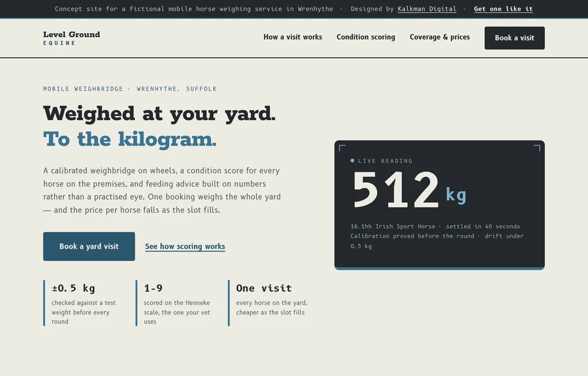Select Coverage & prices in navigation
The height and width of the screenshot is (376, 588).
(x=440, y=37)
